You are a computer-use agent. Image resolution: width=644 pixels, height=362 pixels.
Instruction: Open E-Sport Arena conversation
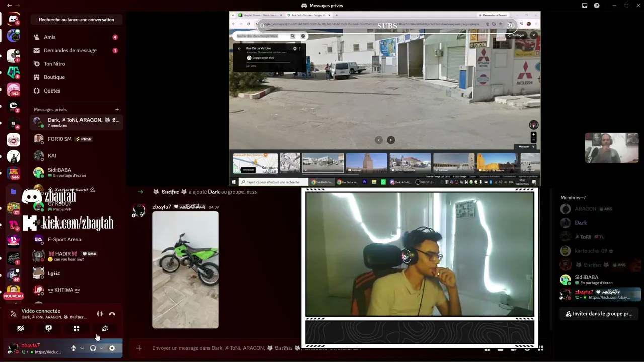point(76,239)
